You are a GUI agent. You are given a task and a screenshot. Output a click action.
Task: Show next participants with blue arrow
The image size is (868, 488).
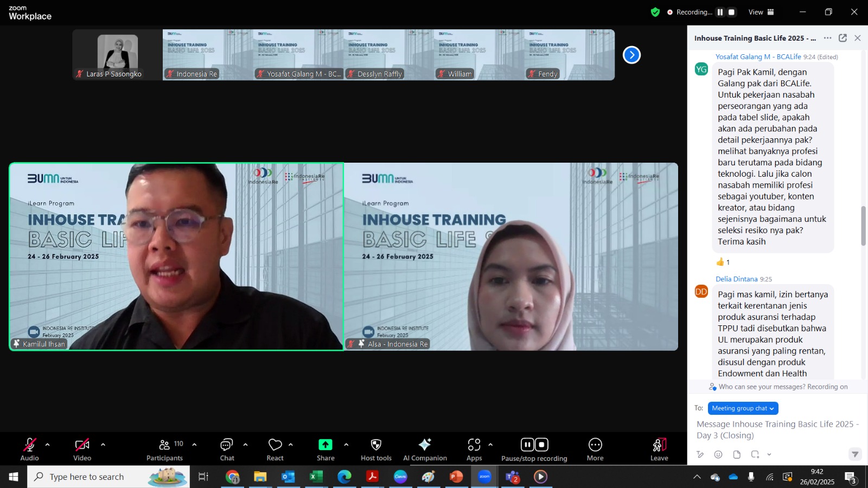[631, 55]
